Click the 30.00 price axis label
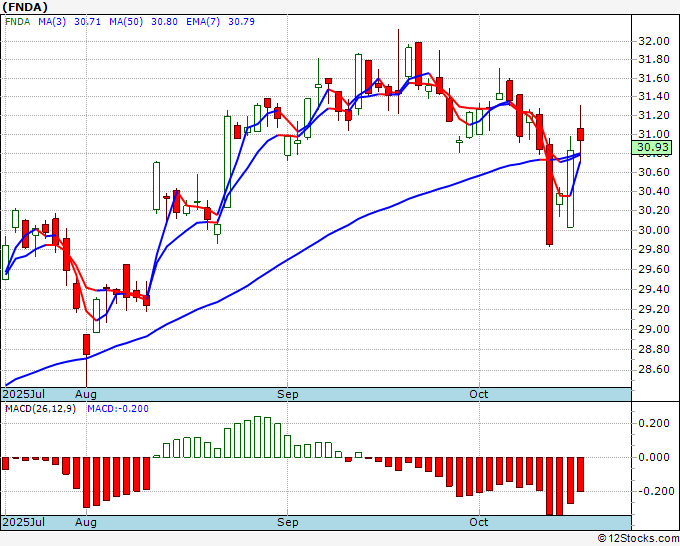The image size is (680, 546). pos(654,230)
